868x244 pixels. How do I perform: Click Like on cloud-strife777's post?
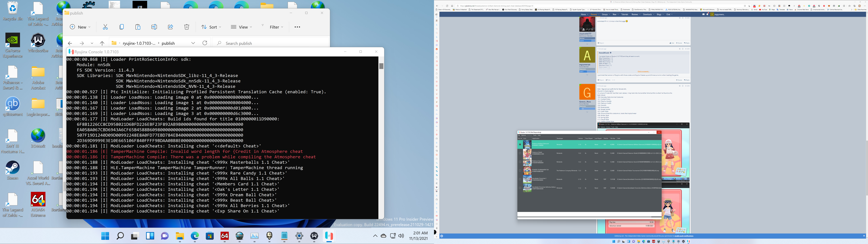tap(672, 43)
